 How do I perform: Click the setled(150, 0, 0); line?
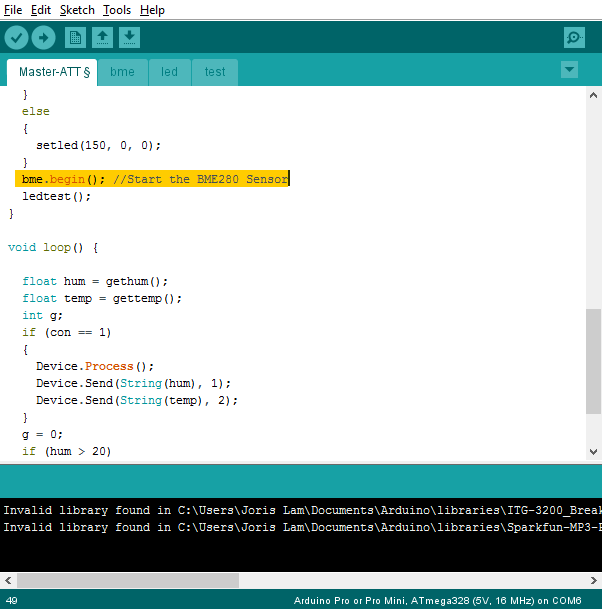coord(98,146)
